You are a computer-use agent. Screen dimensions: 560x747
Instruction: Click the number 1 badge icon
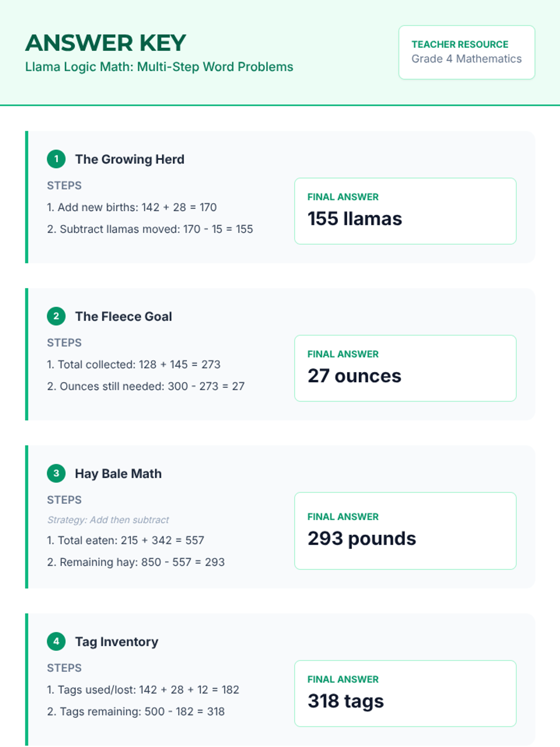(56, 159)
